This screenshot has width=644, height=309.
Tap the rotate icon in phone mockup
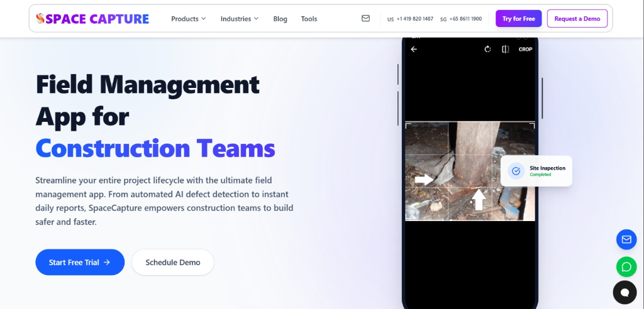coord(487,49)
